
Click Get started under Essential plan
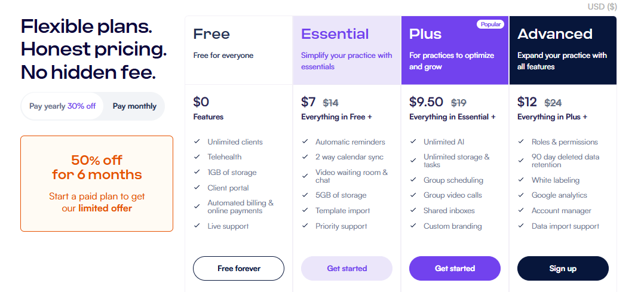pos(346,268)
